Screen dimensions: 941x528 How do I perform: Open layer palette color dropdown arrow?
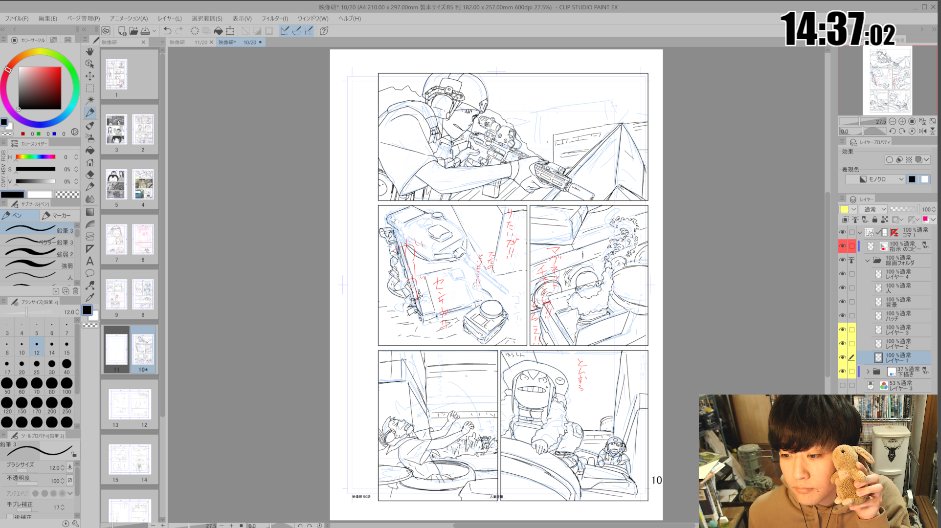[853, 209]
